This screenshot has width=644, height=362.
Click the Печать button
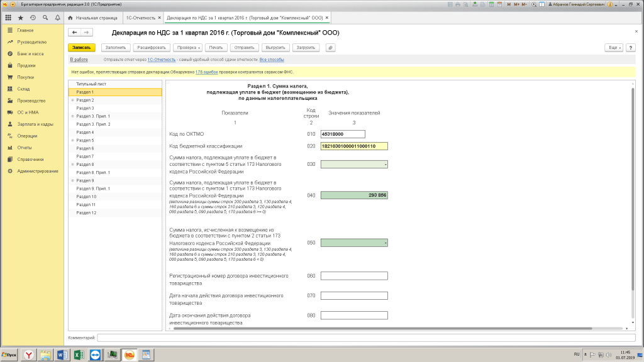216,48
